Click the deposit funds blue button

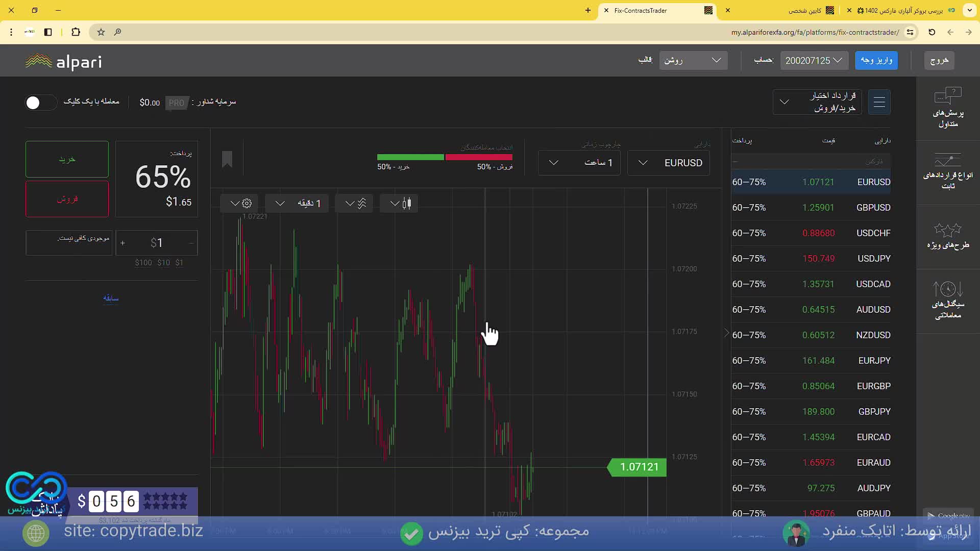(x=876, y=60)
